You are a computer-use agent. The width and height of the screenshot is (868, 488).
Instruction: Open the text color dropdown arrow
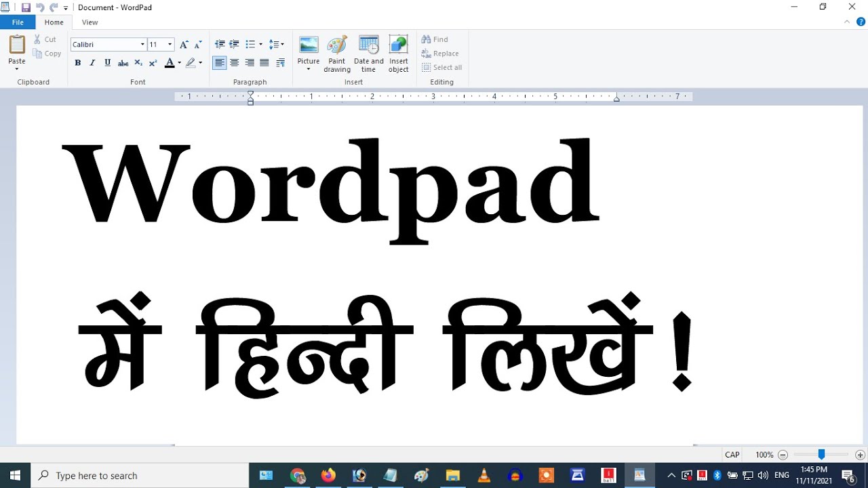(x=179, y=63)
